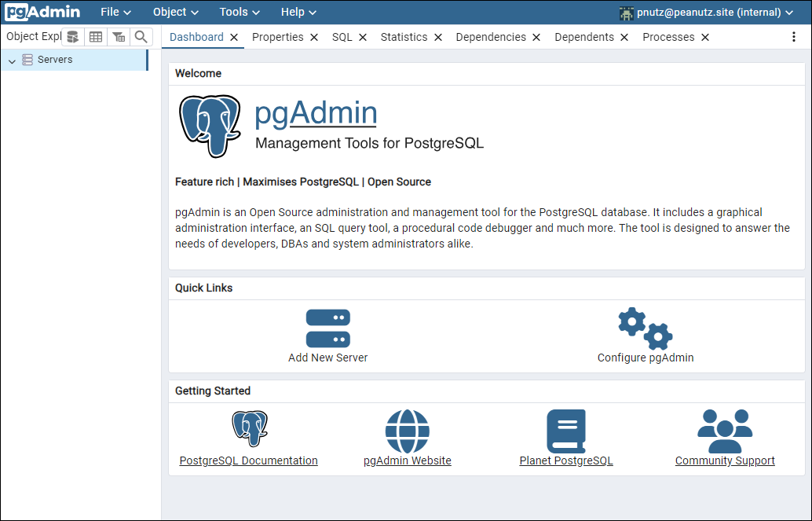The width and height of the screenshot is (812, 521).
Task: Open the Object menu
Action: tap(176, 12)
